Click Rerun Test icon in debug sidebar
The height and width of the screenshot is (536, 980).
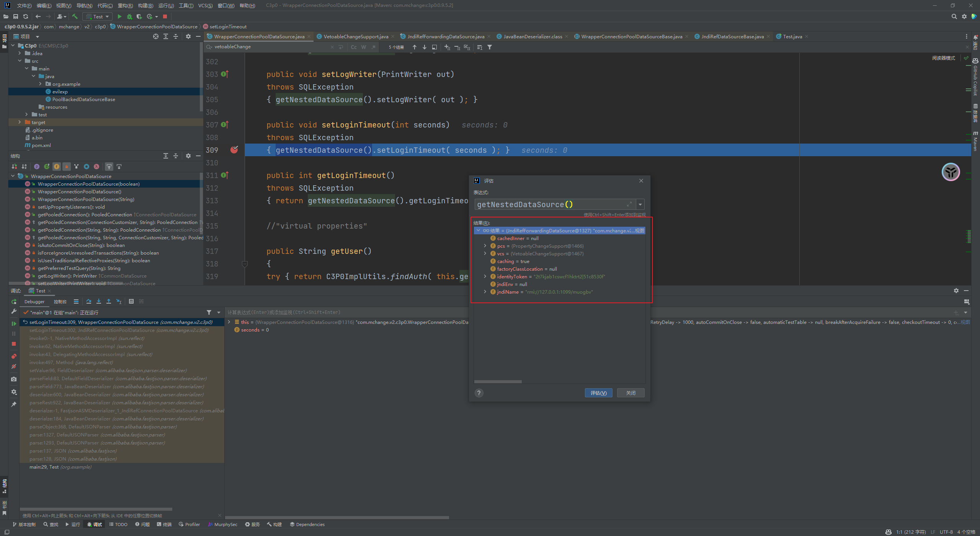(14, 302)
